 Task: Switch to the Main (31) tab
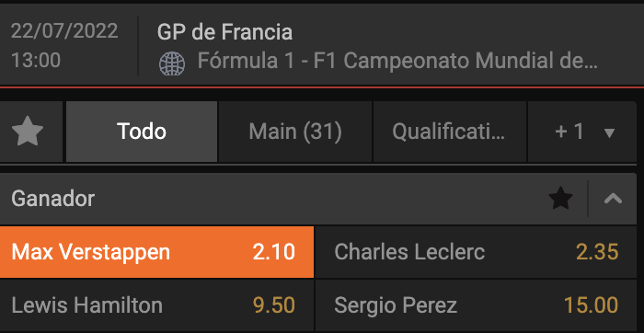295,132
